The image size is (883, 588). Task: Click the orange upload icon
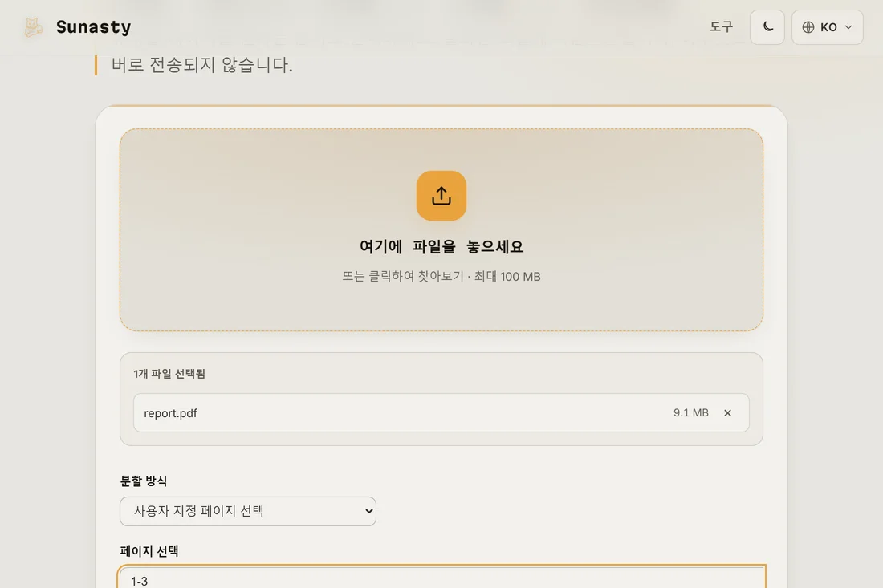441,196
